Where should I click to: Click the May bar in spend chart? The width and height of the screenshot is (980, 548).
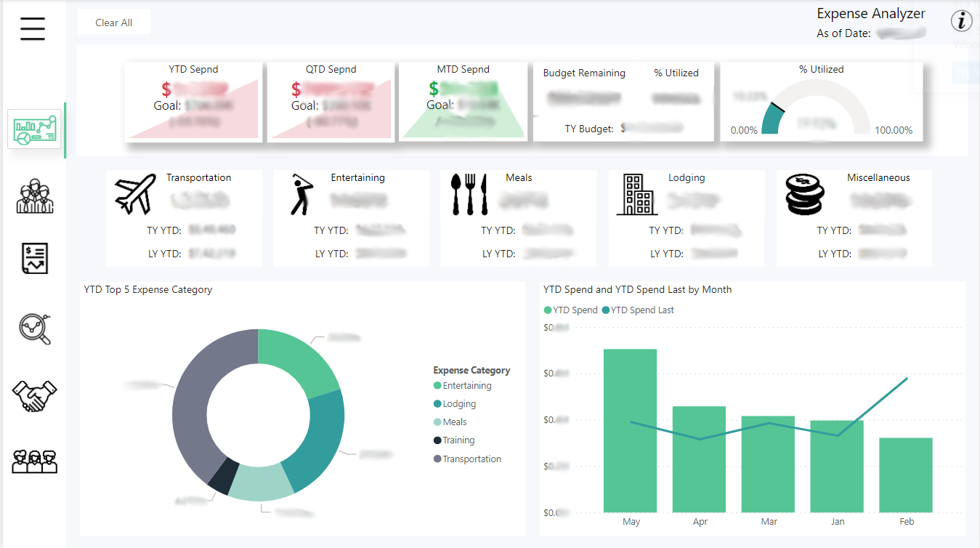[x=630, y=430]
